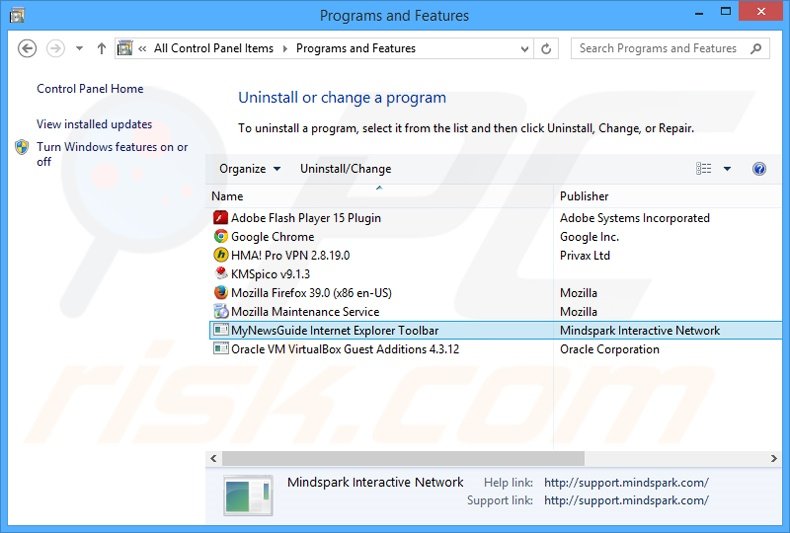Click publisher Adobe Systems Incorporated

click(635, 218)
